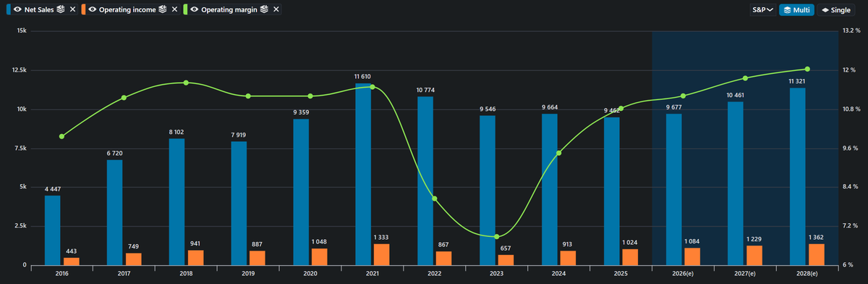Click the 2016 Operating margin data point
The image size is (868, 284).
point(61,136)
